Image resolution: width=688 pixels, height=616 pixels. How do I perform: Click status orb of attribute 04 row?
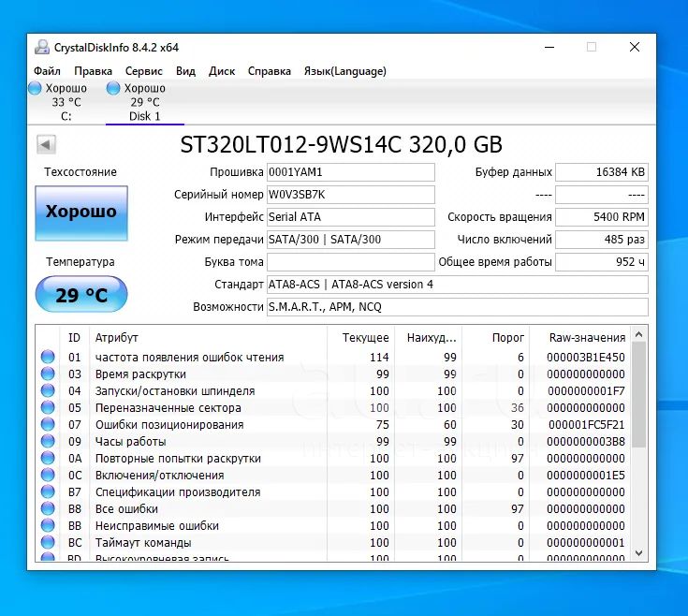(48, 390)
